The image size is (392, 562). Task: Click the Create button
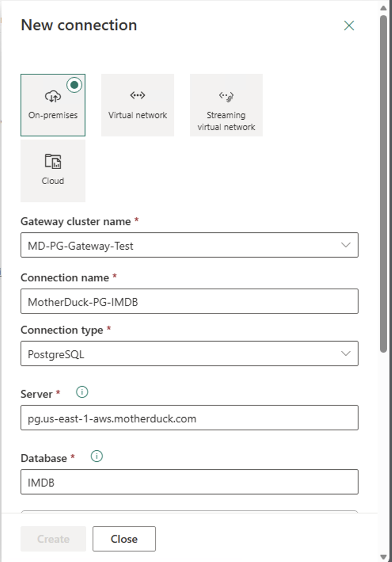(53, 539)
